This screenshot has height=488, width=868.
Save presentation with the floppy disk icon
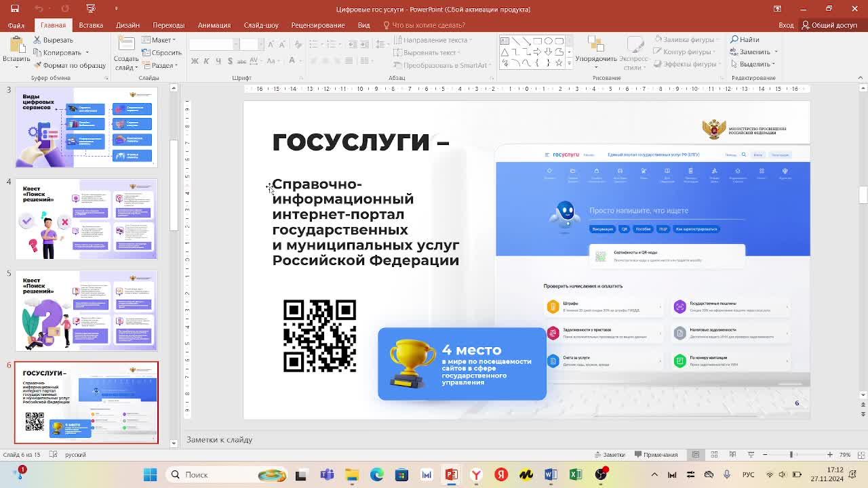point(15,9)
